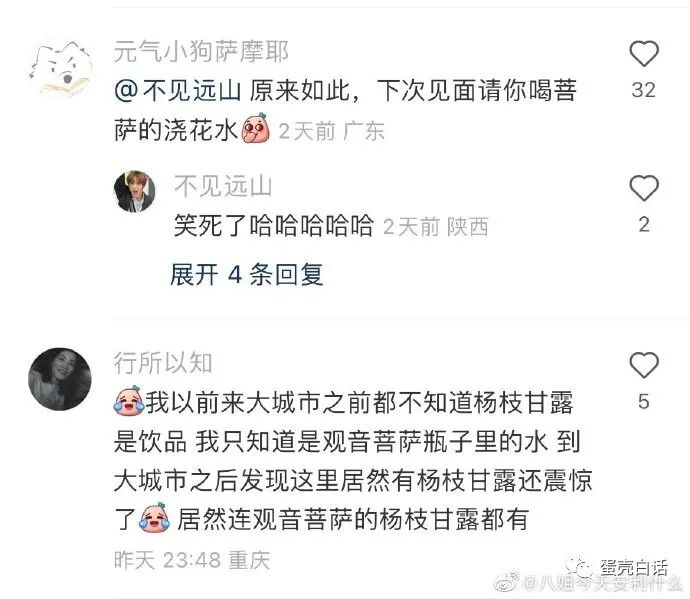Like the comment by 元气小狗萨摩耶
This screenshot has height=599, width=690.
pos(644,54)
